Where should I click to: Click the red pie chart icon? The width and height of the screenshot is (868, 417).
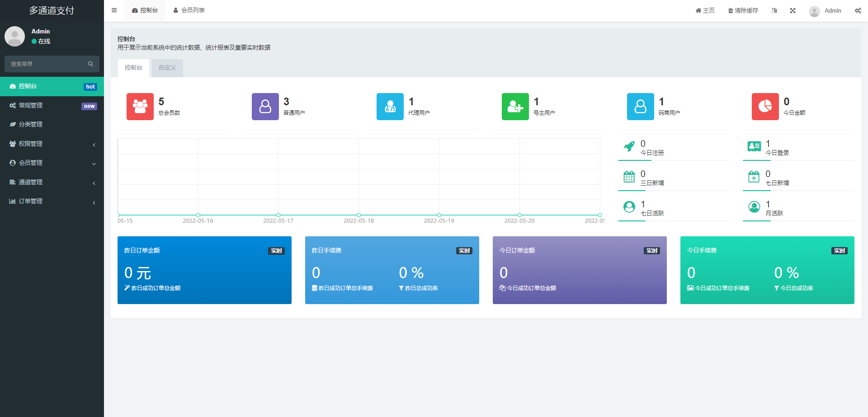point(765,107)
